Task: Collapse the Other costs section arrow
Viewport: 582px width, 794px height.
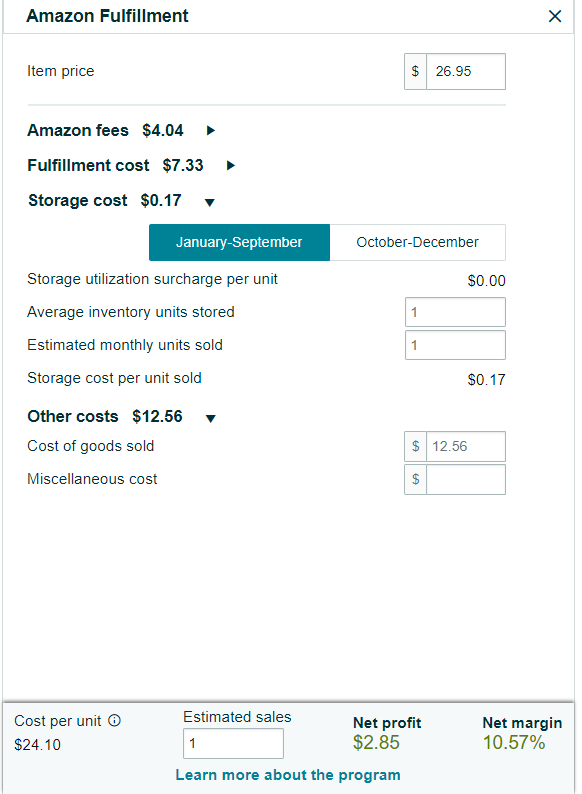Action: tap(211, 418)
